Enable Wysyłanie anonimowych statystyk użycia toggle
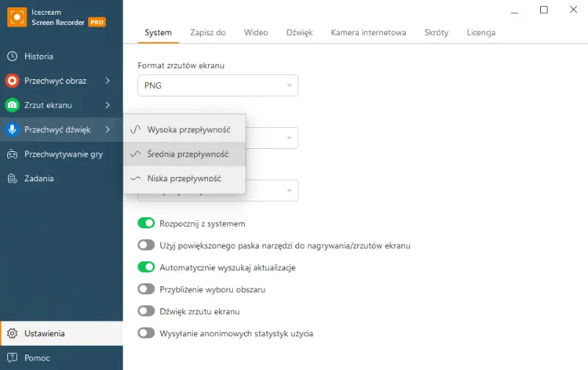Image resolution: width=588 pixels, height=370 pixels. click(x=146, y=333)
